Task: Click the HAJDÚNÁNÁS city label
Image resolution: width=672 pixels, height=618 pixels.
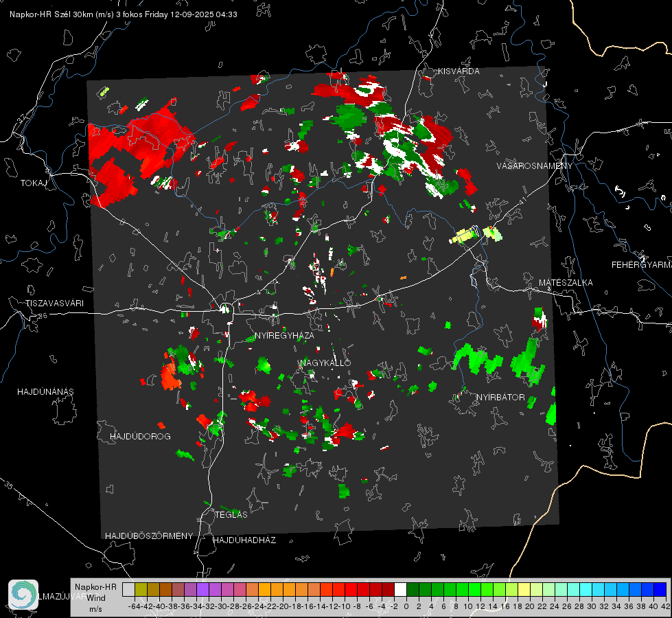Action: coord(45,391)
